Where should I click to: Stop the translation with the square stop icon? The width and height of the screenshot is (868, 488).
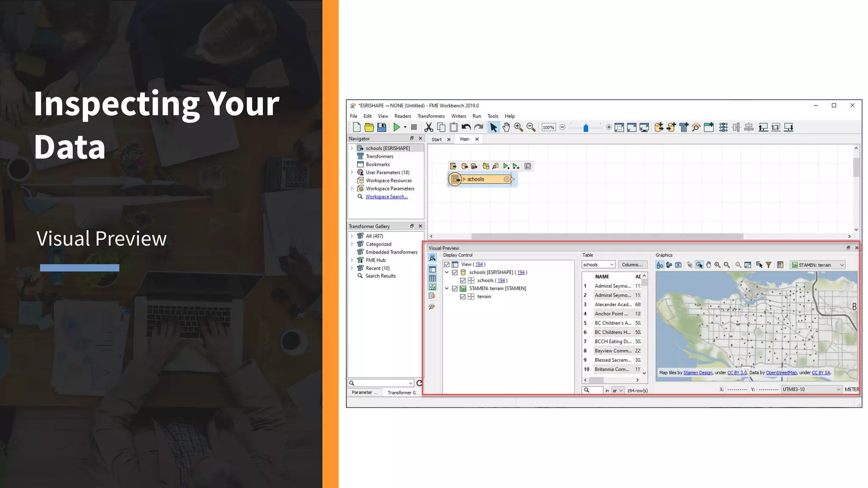pyautogui.click(x=414, y=128)
